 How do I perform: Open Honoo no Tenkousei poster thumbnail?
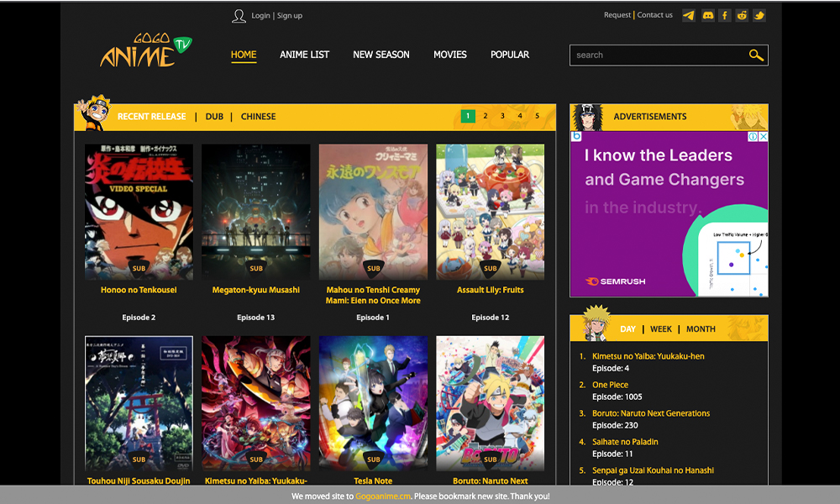pyautogui.click(x=139, y=212)
